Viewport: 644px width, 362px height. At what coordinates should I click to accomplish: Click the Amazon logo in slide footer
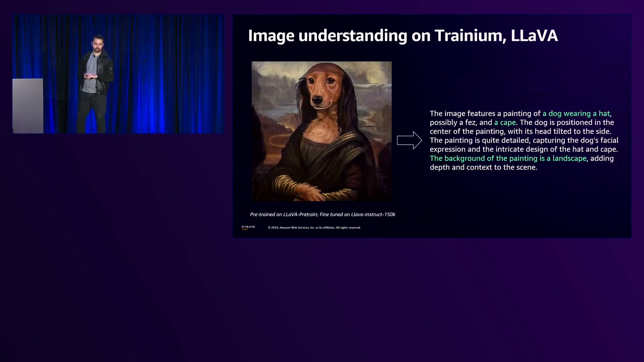(248, 227)
